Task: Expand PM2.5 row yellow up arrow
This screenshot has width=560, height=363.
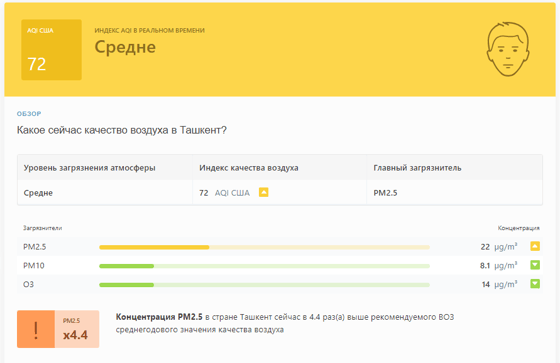Action: (x=535, y=246)
